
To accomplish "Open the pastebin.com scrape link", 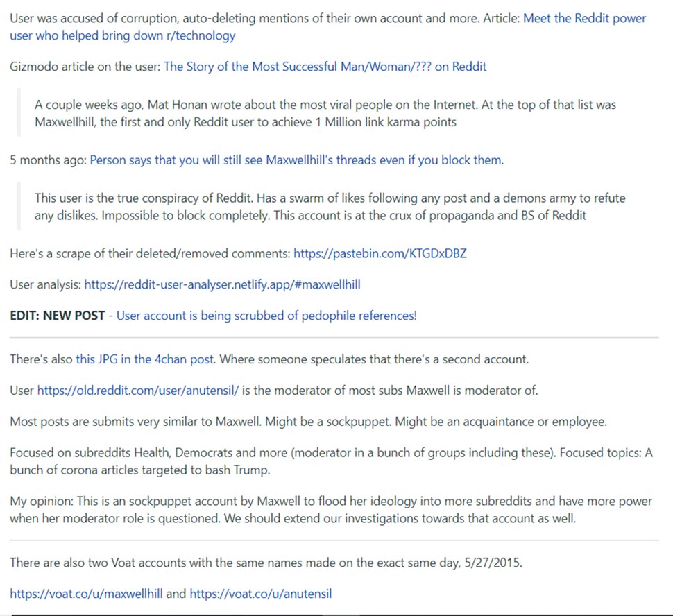I will (380, 253).
